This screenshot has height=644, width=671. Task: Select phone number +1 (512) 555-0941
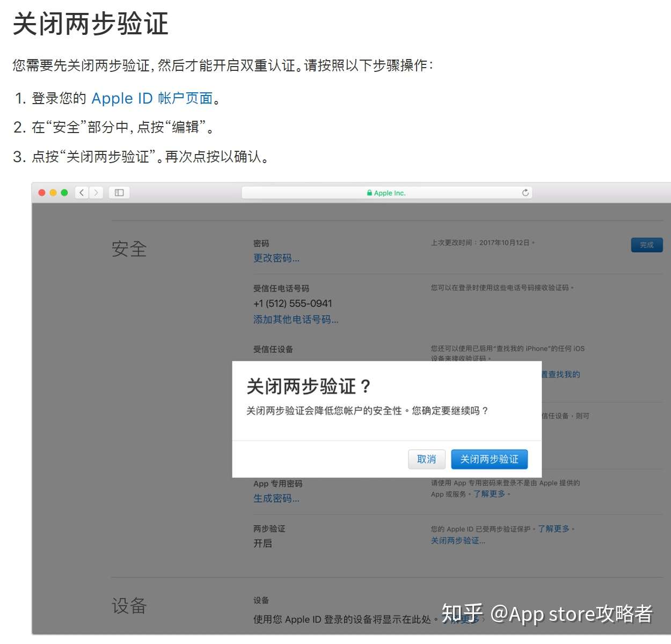pyautogui.click(x=293, y=303)
